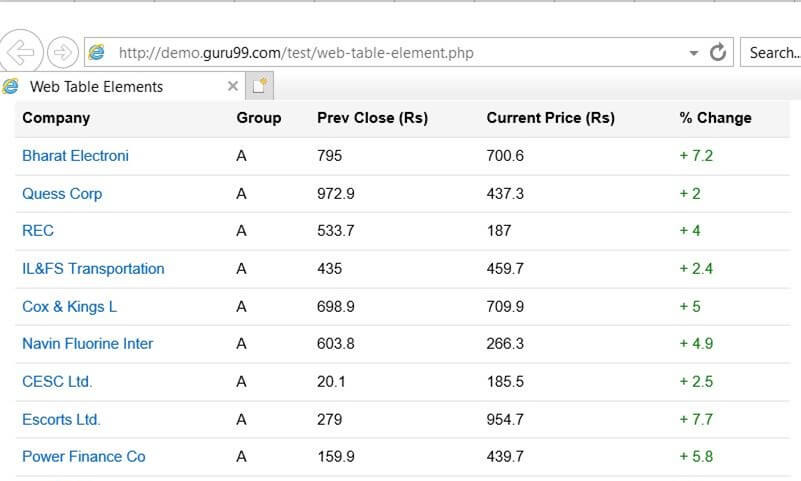Expand the address bar history dropdown arrow
This screenshot has height=481, width=801.
[x=694, y=53]
